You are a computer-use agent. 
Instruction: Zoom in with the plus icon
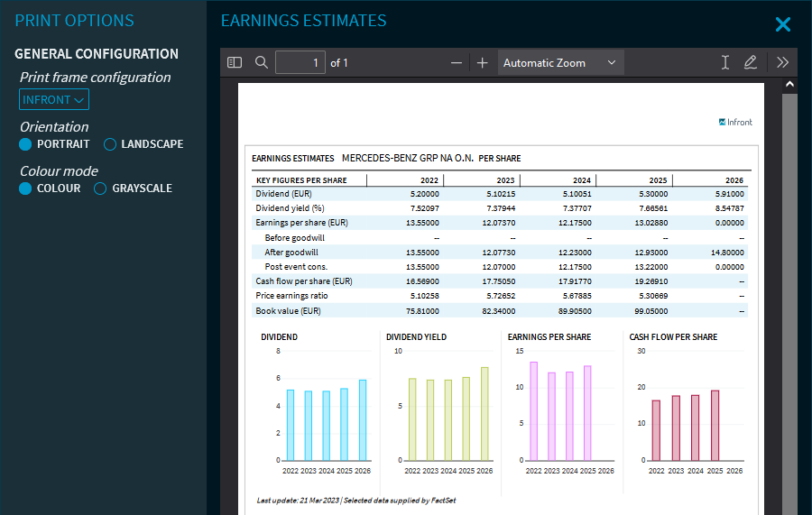pyautogui.click(x=483, y=62)
